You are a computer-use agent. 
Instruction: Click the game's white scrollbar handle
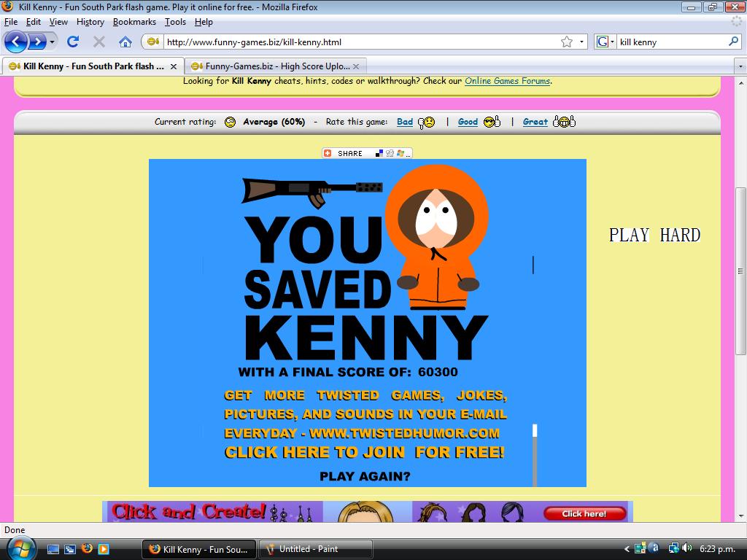[535, 430]
